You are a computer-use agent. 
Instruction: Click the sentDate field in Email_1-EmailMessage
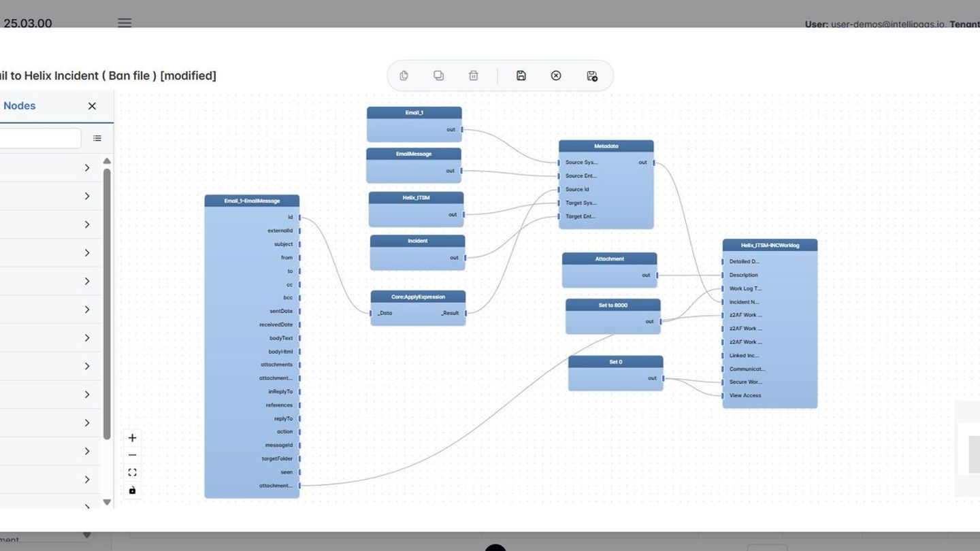[x=281, y=312]
